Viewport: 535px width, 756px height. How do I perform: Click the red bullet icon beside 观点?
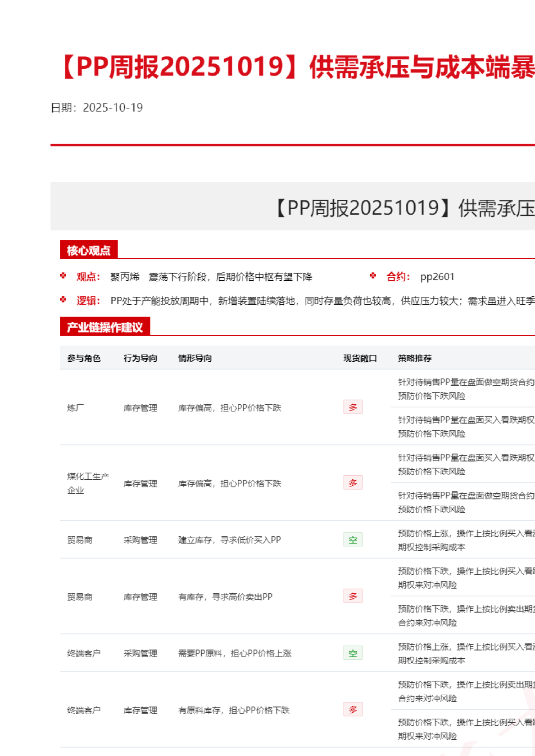click(63, 276)
